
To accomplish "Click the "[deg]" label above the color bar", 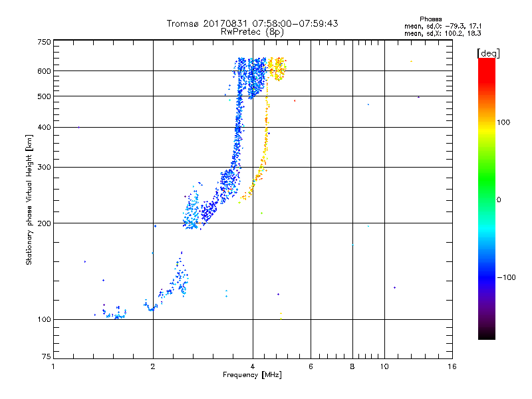I will (488, 53).
